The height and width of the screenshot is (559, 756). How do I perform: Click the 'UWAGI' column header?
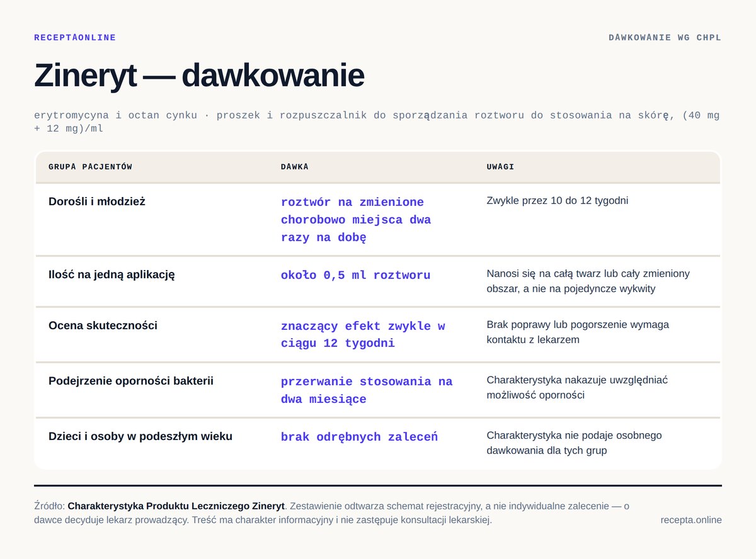tap(500, 167)
